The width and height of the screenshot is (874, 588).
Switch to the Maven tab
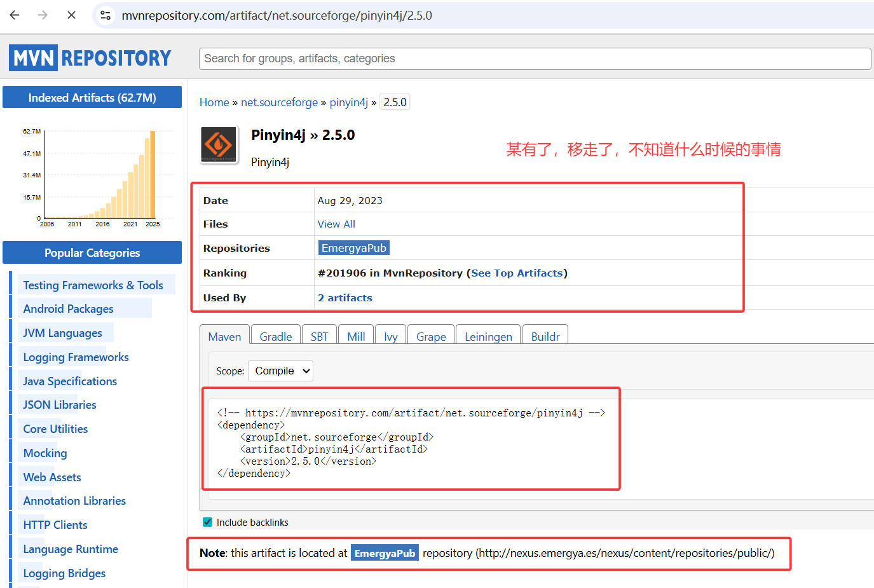point(224,336)
